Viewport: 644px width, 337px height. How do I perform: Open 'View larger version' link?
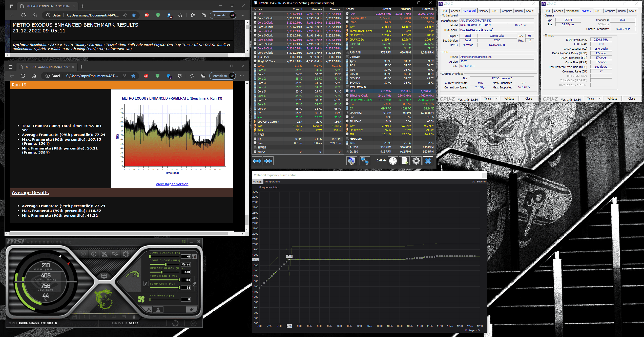point(172,184)
